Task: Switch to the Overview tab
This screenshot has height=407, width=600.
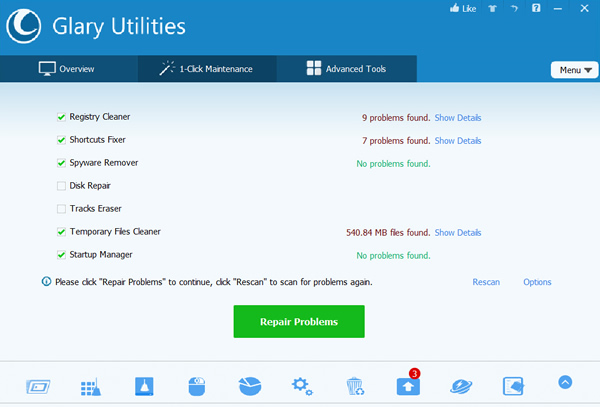Action: pos(69,69)
